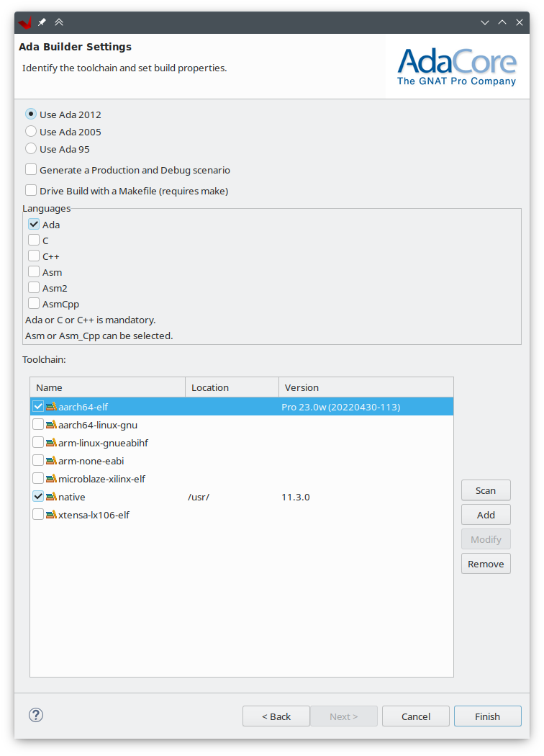Screen dimensions: 544x756
Task: Check the arm-none-eabi toolchain checkbox
Action: [38, 461]
